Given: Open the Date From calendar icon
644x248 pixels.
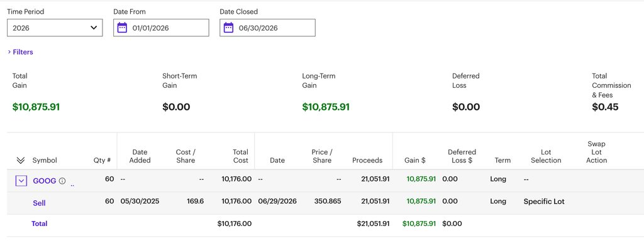Looking at the screenshot, I should 122,28.
